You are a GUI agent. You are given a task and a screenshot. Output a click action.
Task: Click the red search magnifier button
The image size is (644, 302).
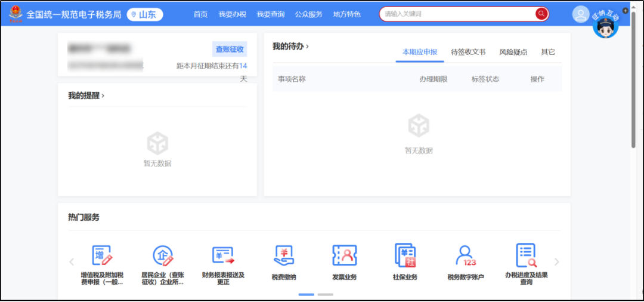(x=541, y=14)
